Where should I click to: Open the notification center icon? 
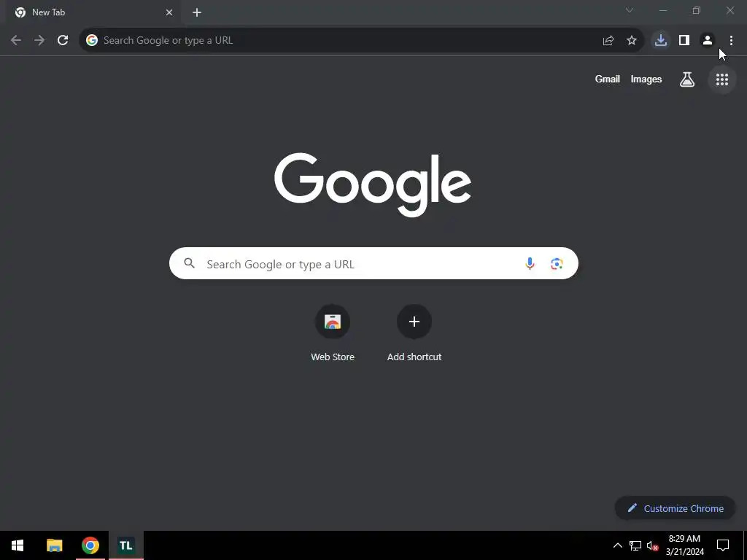tap(723, 545)
